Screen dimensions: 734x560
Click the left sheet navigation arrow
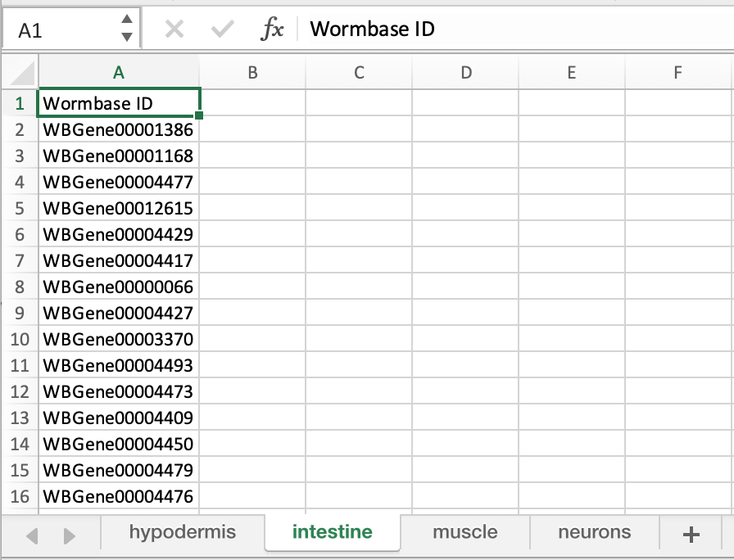tap(31, 533)
